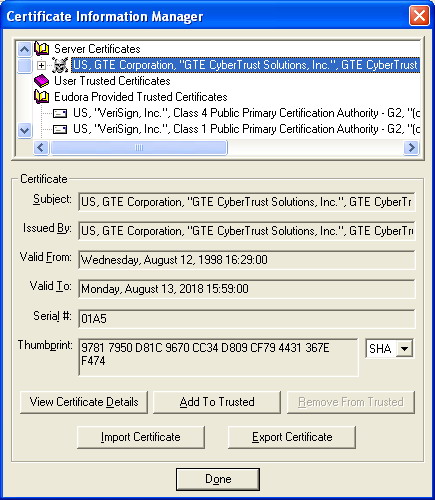This screenshot has width=435, height=500.
Task: Select the VeriSign Class 1 Public Primary certificate
Action: 246,129
